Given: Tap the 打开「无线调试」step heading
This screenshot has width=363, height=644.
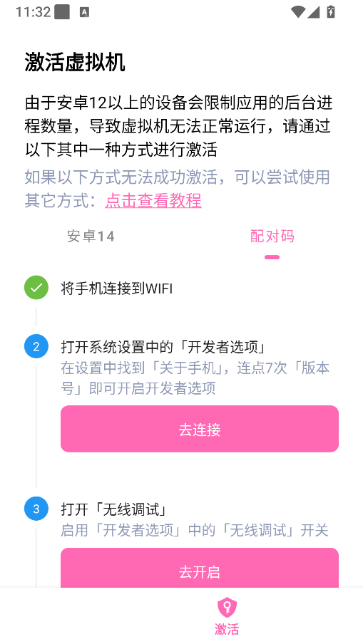Looking at the screenshot, I should (115, 509).
